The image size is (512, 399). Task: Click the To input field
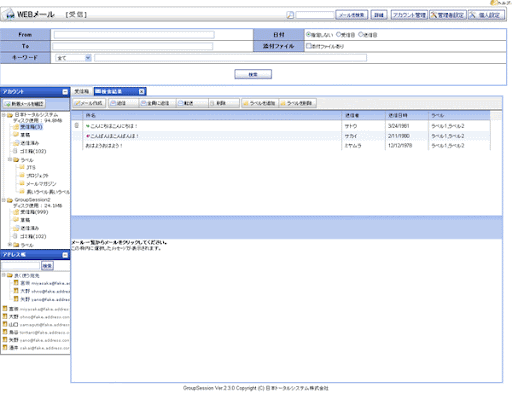132,46
